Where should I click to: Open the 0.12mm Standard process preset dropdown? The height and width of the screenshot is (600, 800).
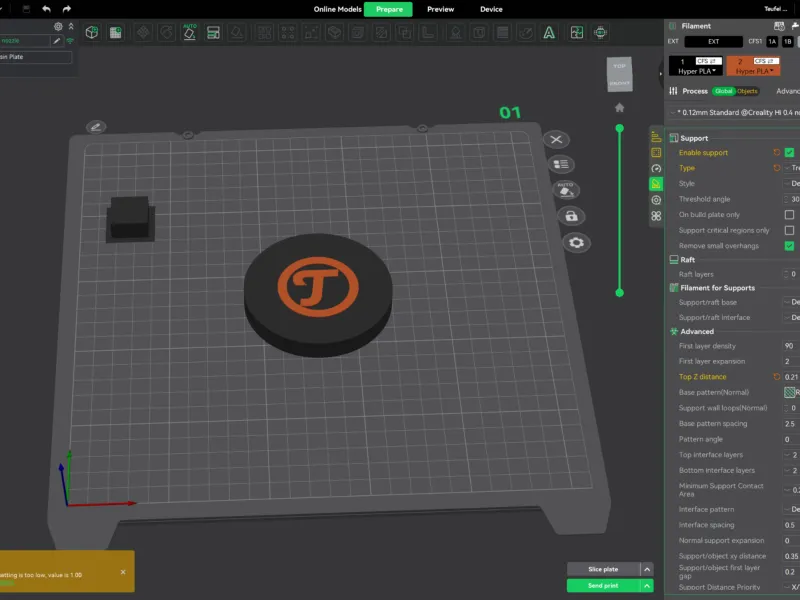734,112
